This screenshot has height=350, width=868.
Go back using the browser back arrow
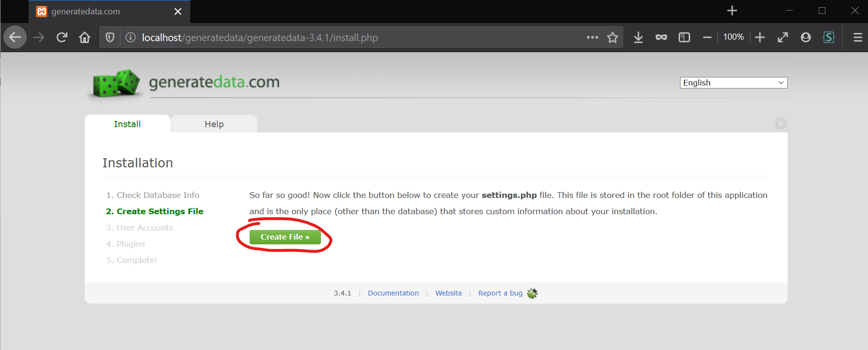15,37
